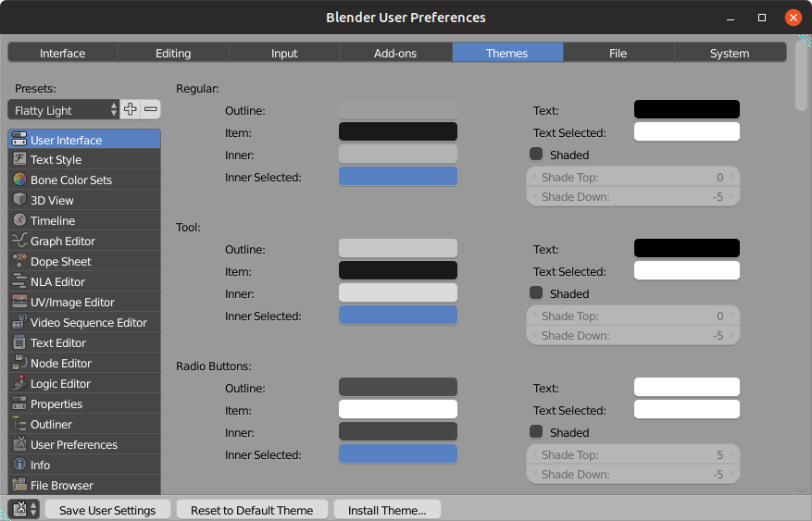Select File Browser theme category

(x=84, y=485)
